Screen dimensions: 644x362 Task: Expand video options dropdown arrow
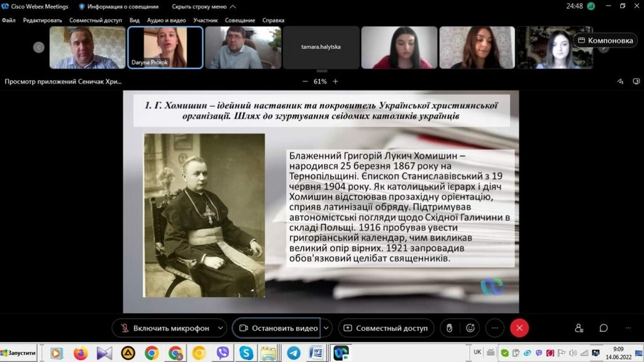pos(326,328)
